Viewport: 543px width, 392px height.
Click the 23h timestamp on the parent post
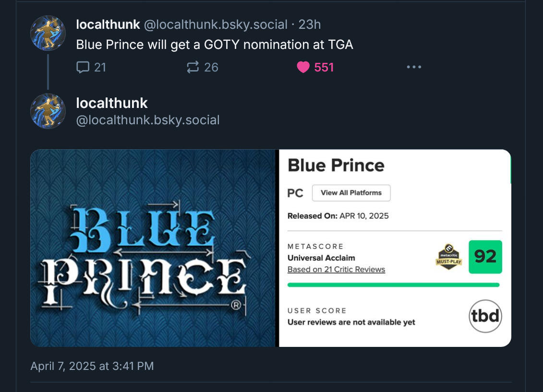point(310,24)
